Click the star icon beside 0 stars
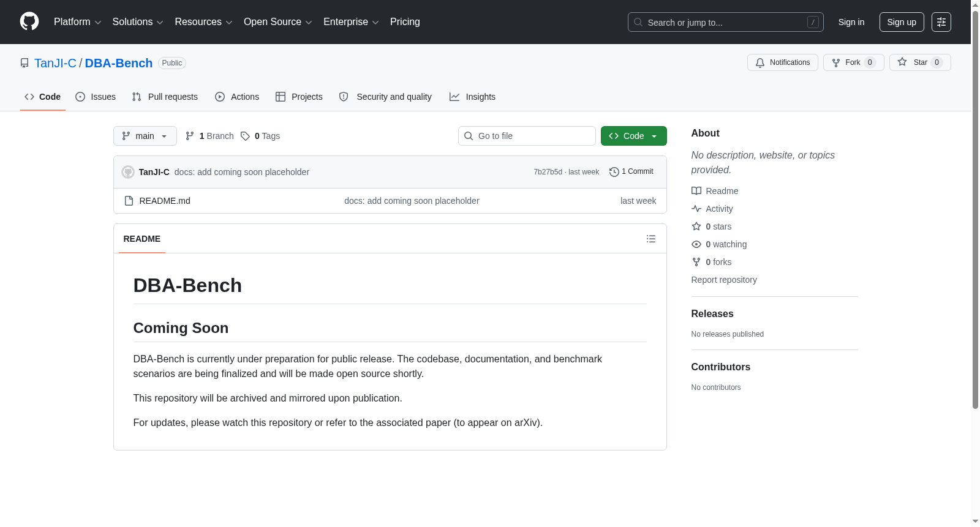980x527 pixels. point(696,226)
